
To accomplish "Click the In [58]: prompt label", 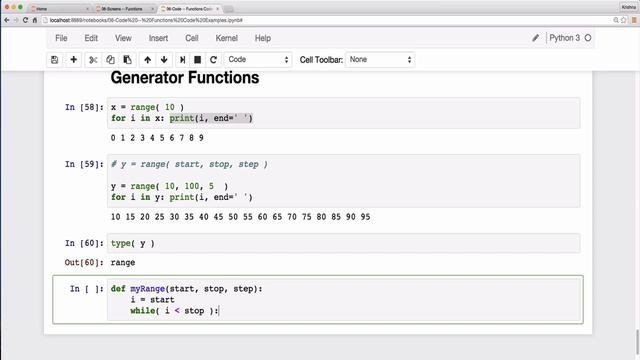I will point(84,107).
